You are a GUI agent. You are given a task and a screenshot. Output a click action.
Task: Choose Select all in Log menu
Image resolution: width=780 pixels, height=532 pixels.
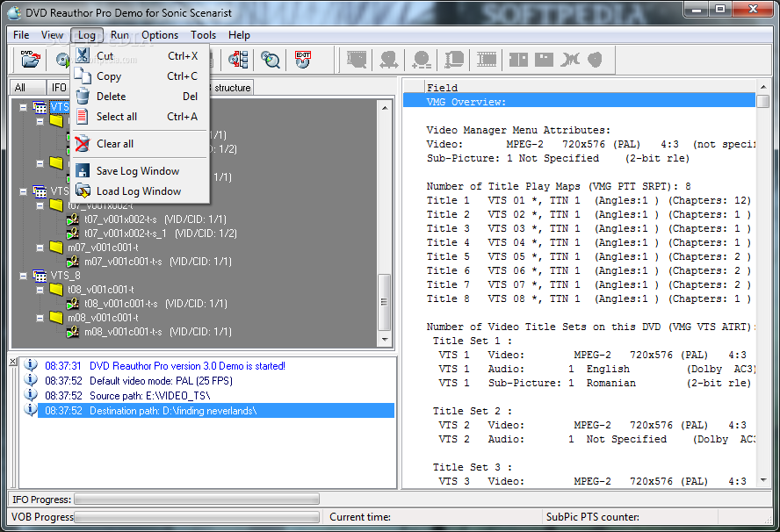tap(140, 117)
